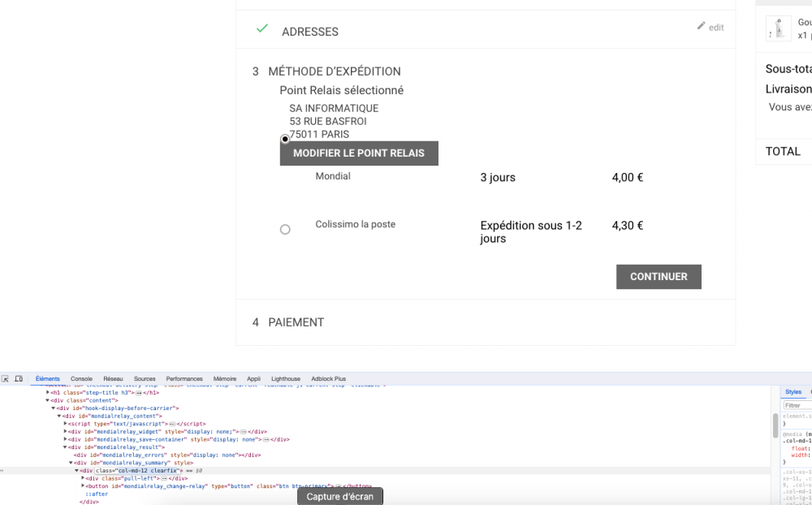Open the Lighthouse tab
The image size is (812, 505).
(285, 379)
